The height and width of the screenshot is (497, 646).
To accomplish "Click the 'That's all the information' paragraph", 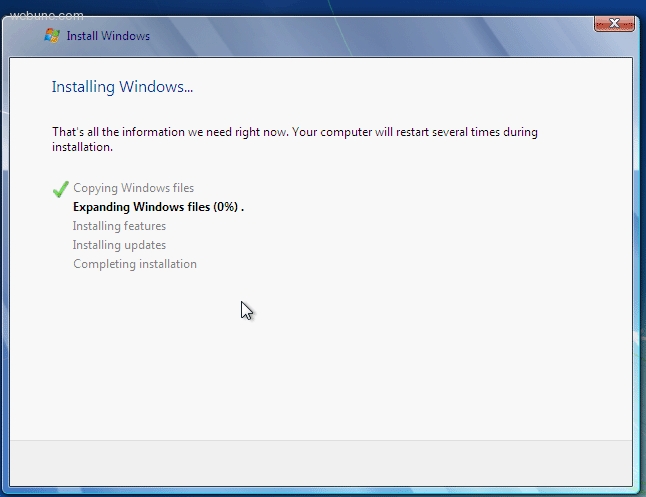I will [295, 139].
